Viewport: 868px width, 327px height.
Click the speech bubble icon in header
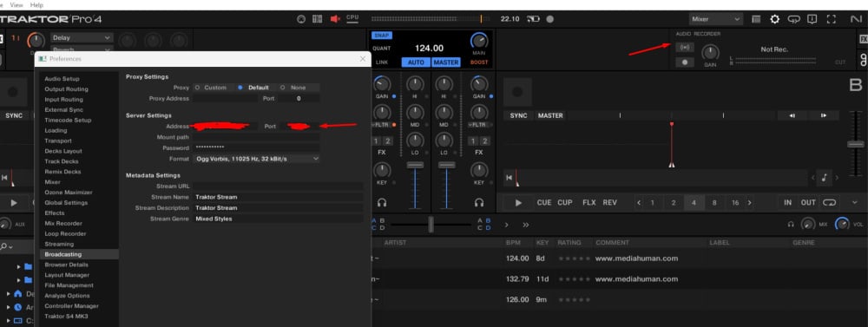click(794, 19)
